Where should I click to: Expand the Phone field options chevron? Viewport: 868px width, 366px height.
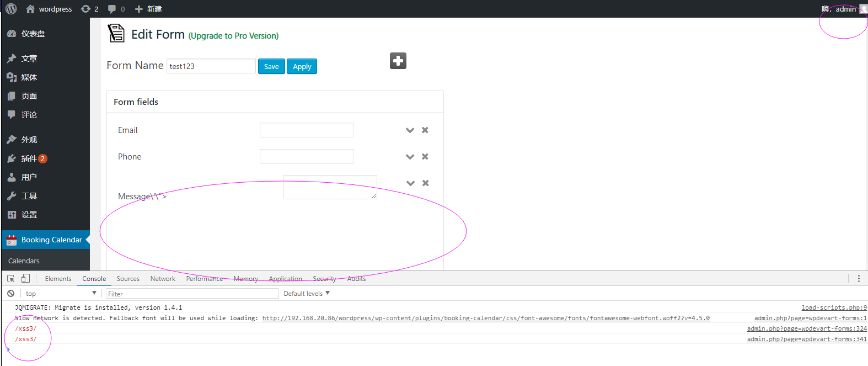point(410,157)
